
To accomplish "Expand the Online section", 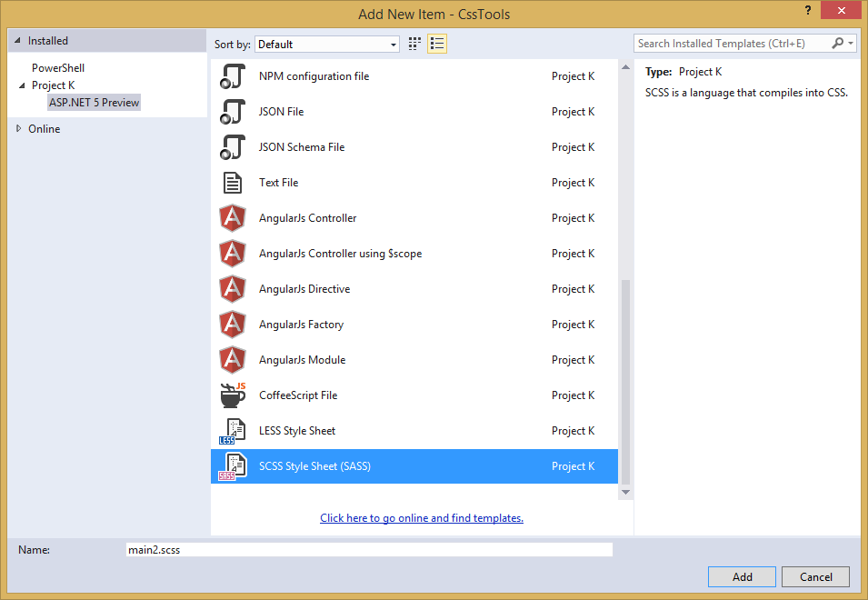I will tap(18, 128).
